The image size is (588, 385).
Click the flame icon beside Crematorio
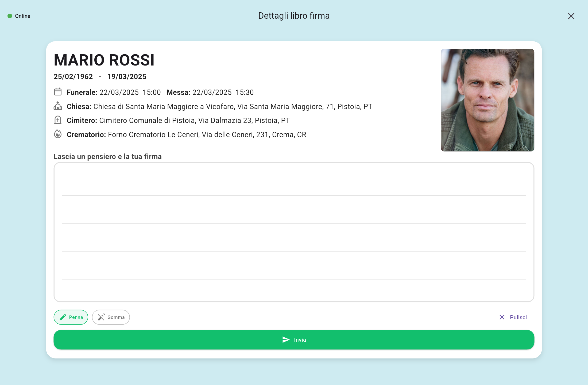coord(58,134)
